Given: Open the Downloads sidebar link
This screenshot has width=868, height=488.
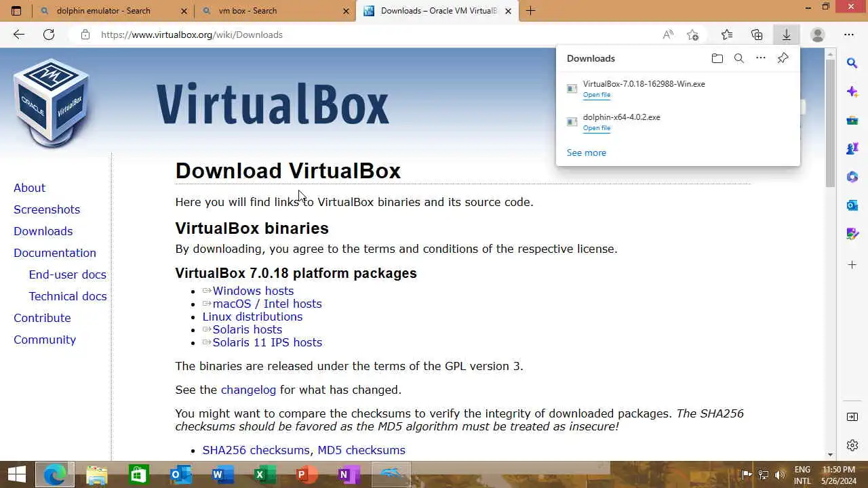Looking at the screenshot, I should (x=43, y=231).
